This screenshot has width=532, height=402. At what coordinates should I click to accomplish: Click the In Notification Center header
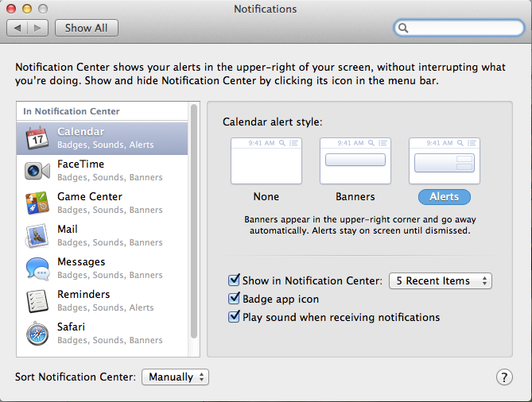tap(72, 111)
